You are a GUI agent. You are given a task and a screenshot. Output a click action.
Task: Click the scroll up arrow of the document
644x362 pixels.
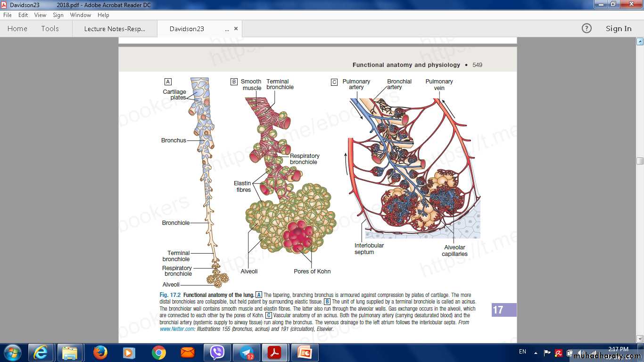640,41
